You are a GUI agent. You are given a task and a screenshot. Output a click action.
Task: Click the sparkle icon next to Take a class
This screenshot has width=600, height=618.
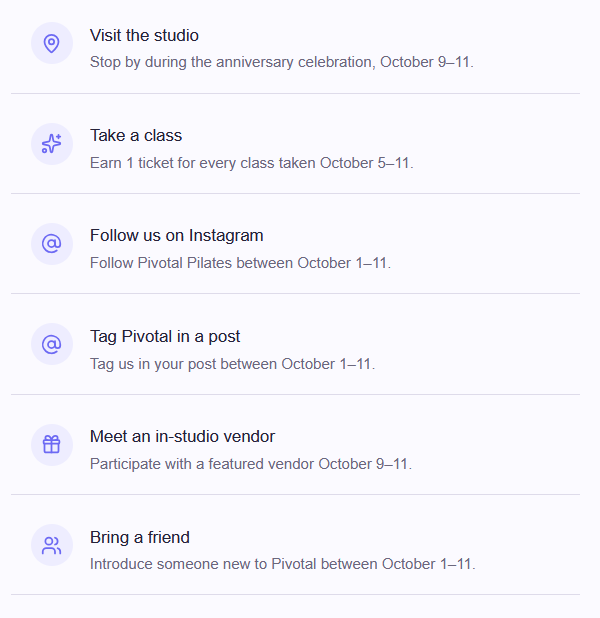coord(52,143)
